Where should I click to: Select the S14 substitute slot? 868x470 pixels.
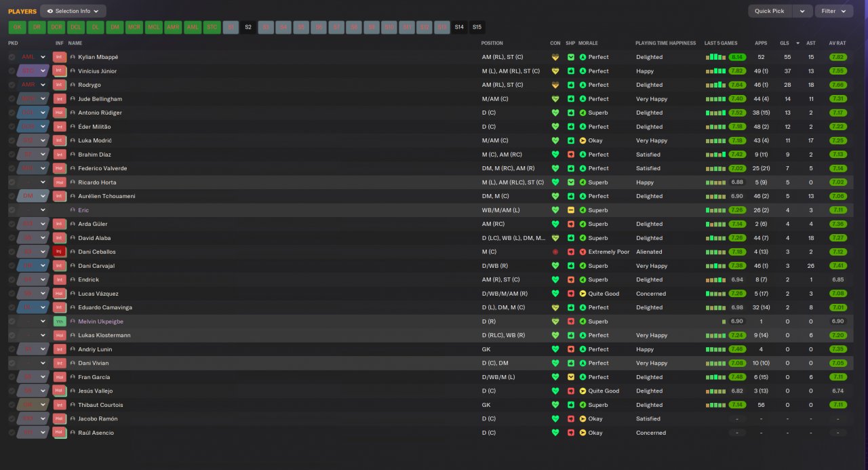459,27
